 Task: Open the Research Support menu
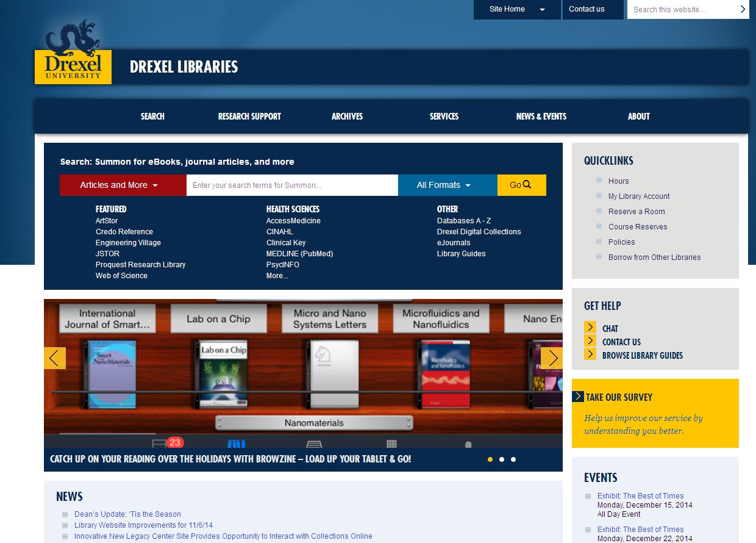pyautogui.click(x=249, y=116)
